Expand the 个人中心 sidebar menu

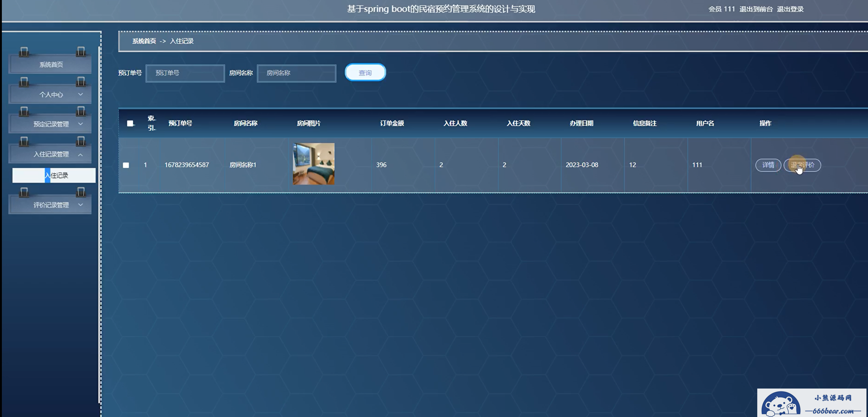coord(50,95)
